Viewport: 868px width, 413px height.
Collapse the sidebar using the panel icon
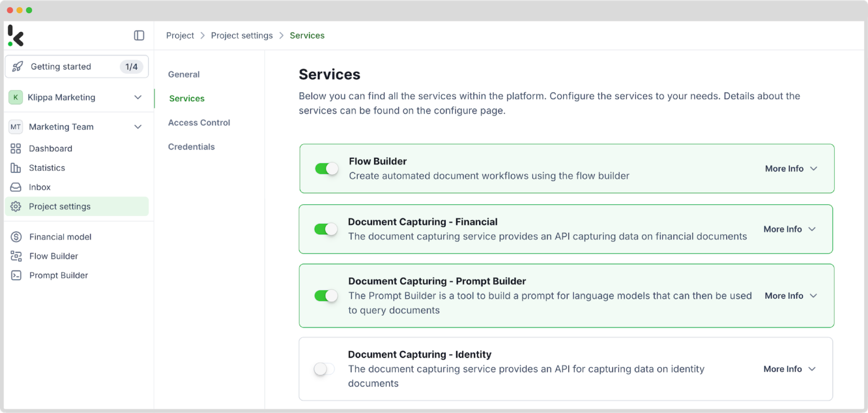click(139, 36)
